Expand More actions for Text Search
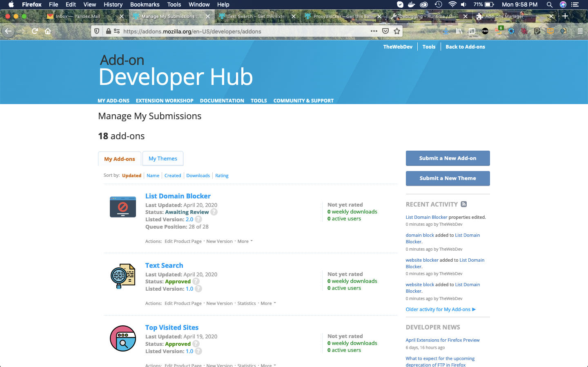The image size is (588, 367). pyautogui.click(x=268, y=303)
